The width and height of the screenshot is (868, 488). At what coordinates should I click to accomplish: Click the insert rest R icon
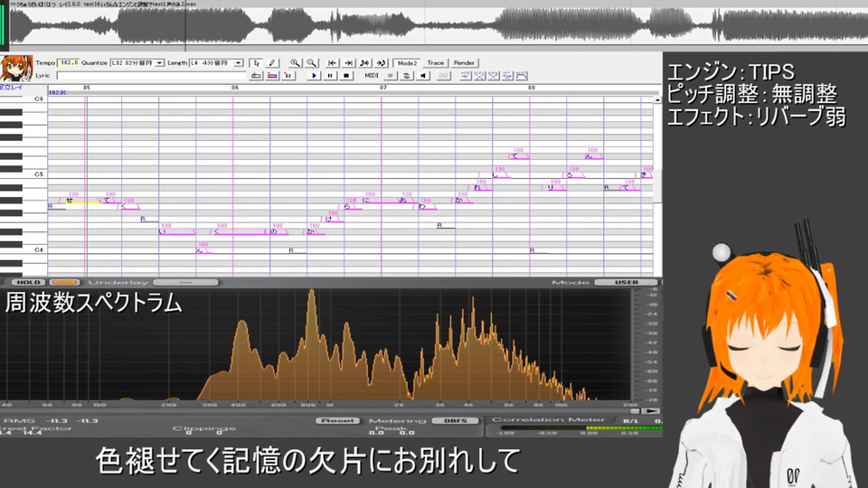pyautogui.click(x=288, y=76)
